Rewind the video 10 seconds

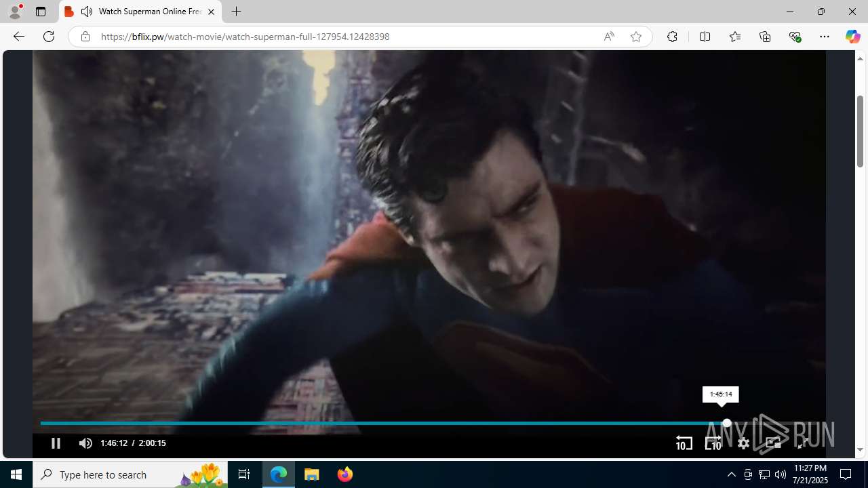tap(684, 443)
